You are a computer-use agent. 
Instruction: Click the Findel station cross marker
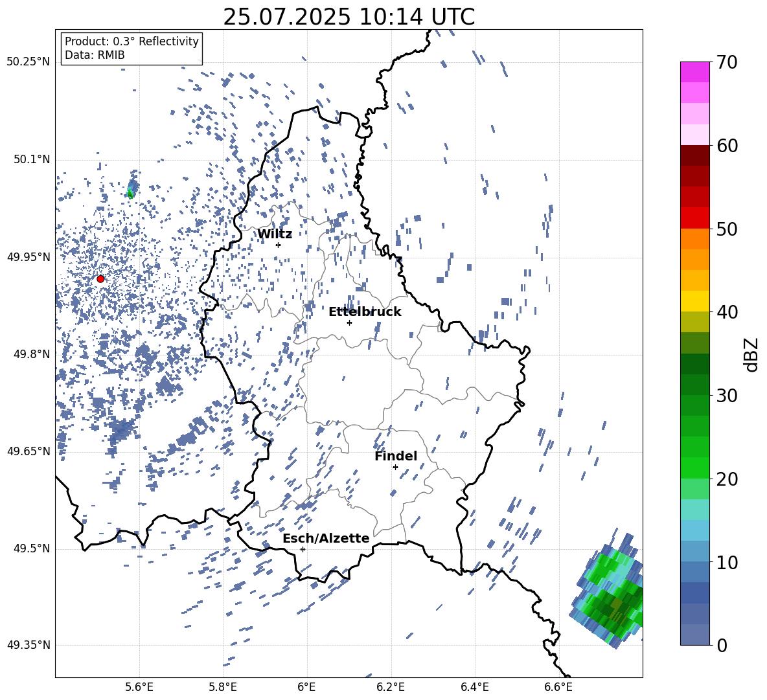tap(395, 468)
